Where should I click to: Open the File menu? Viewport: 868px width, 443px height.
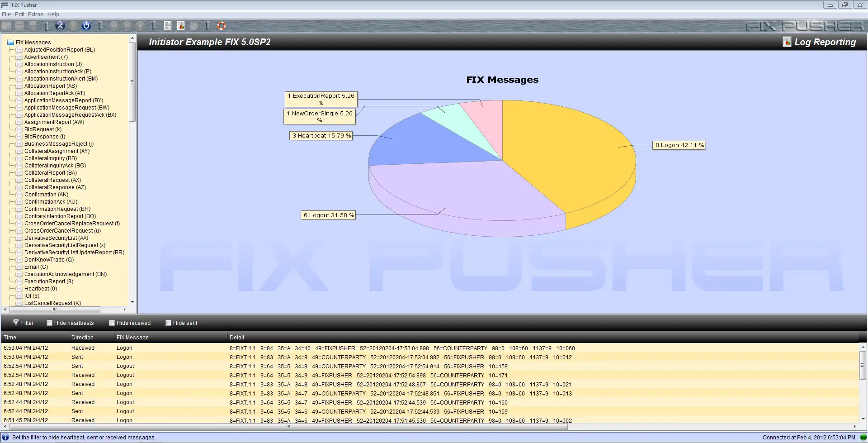point(6,14)
